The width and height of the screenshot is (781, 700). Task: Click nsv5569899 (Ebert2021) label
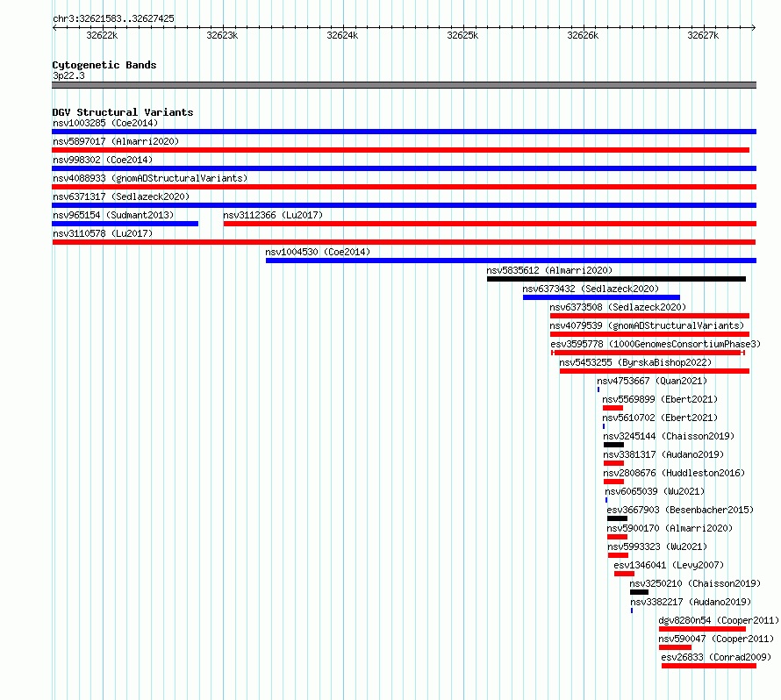pyautogui.click(x=660, y=399)
